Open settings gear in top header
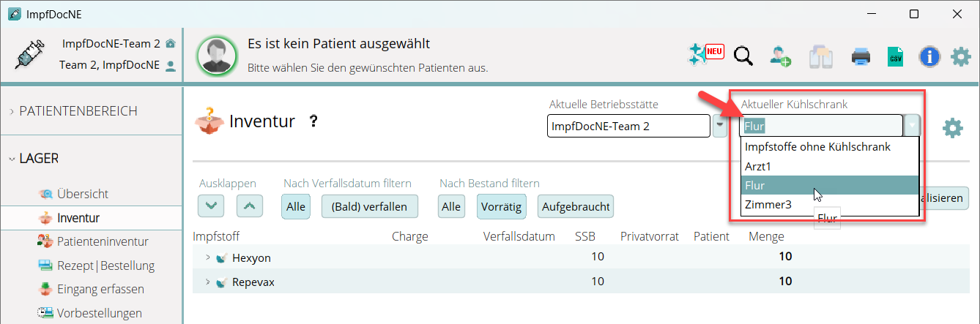 tap(961, 56)
